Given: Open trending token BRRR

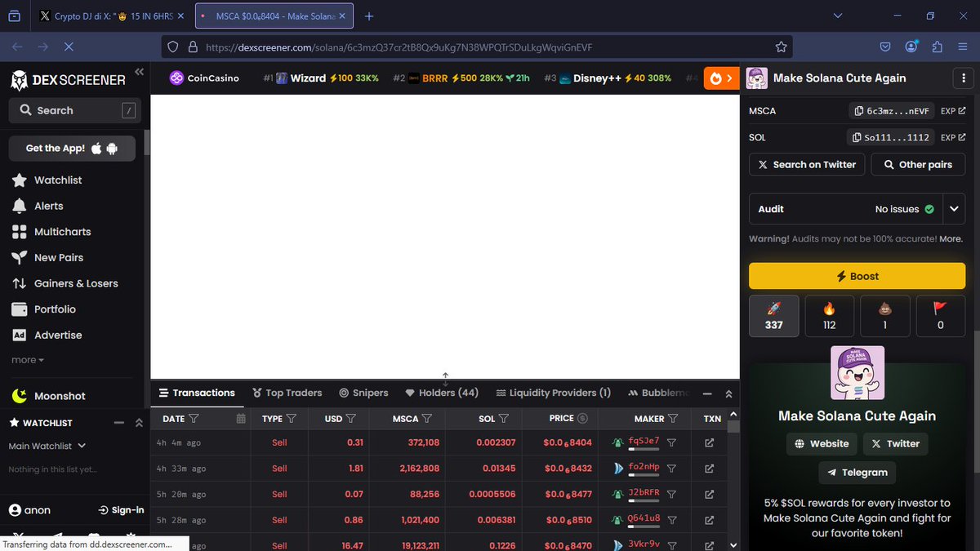Looking at the screenshot, I should click(x=462, y=78).
